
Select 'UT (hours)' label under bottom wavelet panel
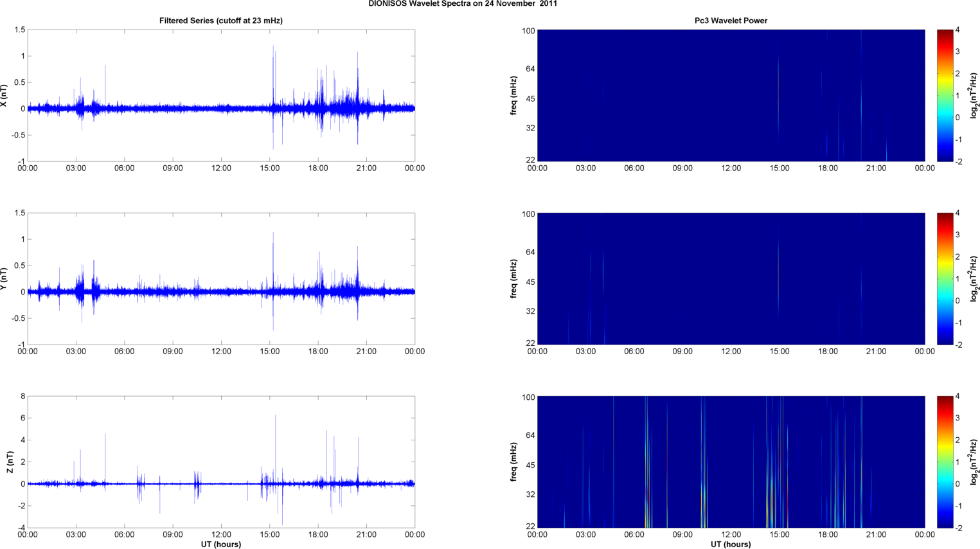tap(731, 544)
